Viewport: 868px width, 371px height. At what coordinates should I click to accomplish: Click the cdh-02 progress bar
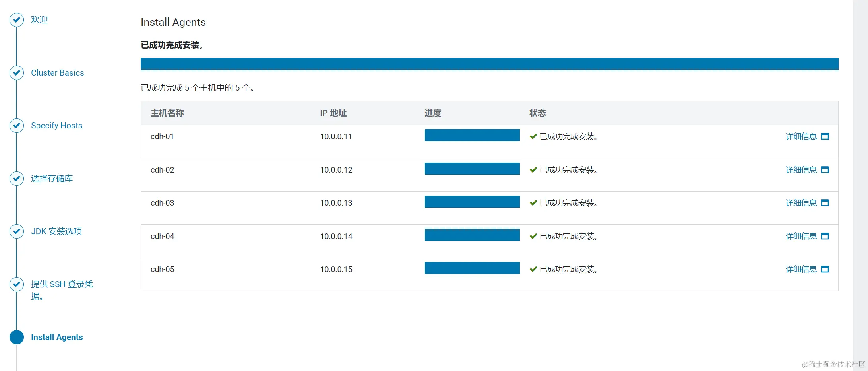(x=472, y=169)
